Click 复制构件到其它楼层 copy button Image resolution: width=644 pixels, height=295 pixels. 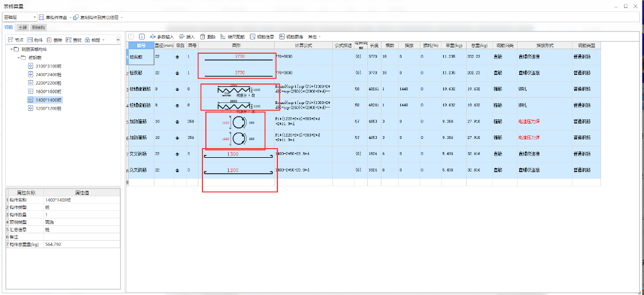pyautogui.click(x=97, y=17)
